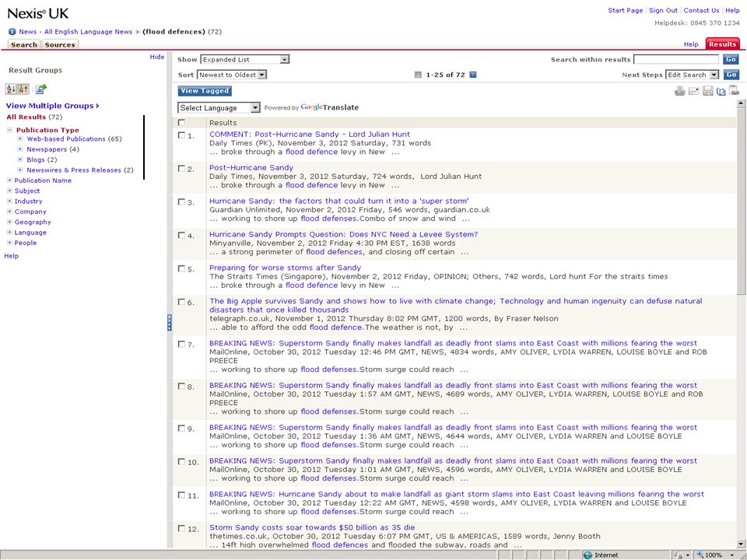Check the box for result 6
The height and width of the screenshot is (560, 747).
pyautogui.click(x=181, y=302)
